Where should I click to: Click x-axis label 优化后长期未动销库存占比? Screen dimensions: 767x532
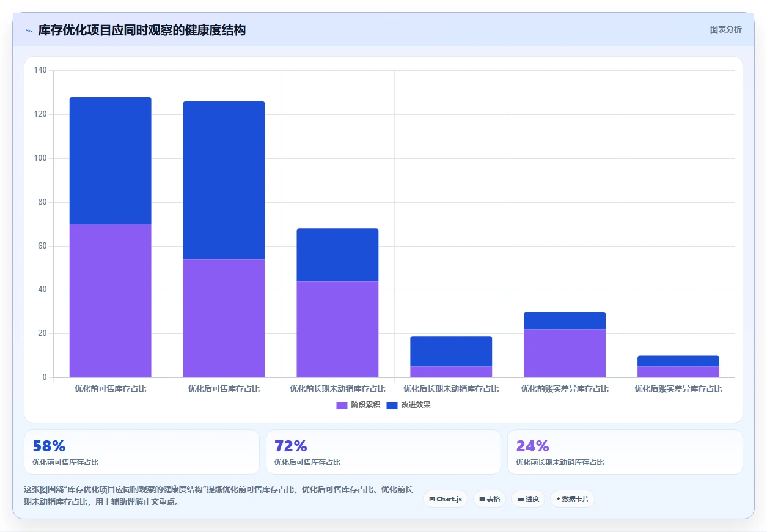[451, 388]
